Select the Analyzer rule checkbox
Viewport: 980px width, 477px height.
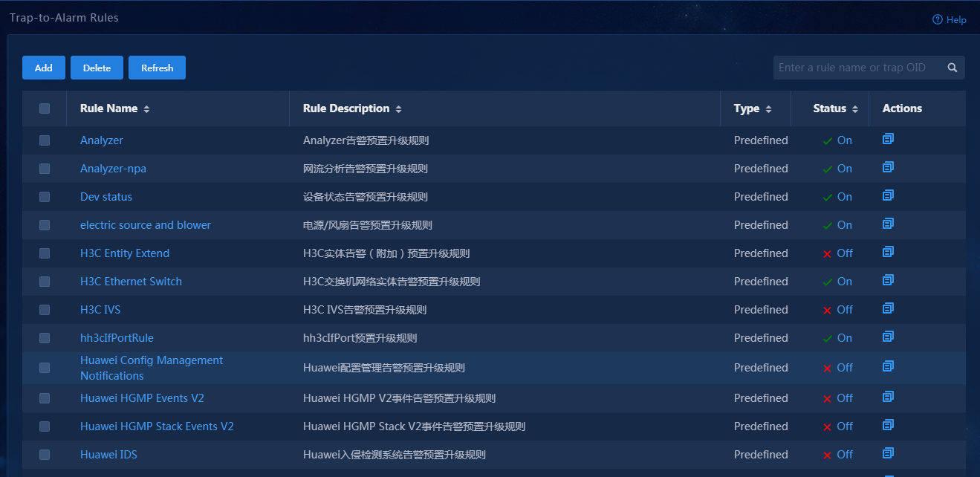[45, 140]
